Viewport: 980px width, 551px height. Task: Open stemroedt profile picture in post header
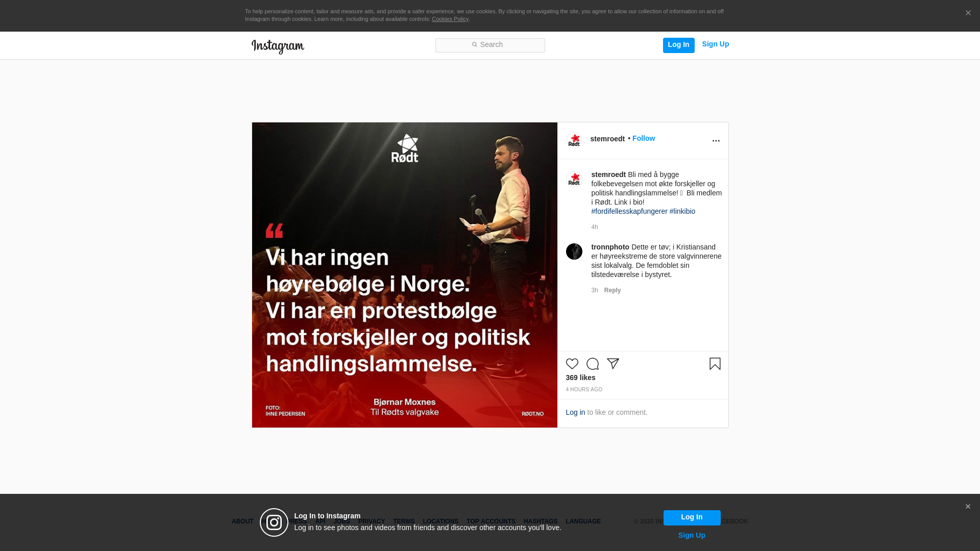click(574, 140)
